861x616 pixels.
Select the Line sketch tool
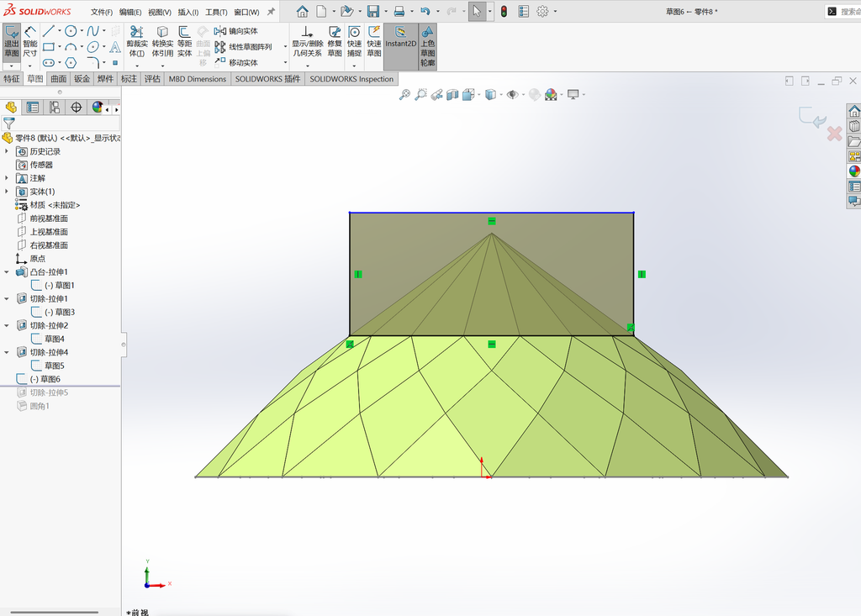48,31
